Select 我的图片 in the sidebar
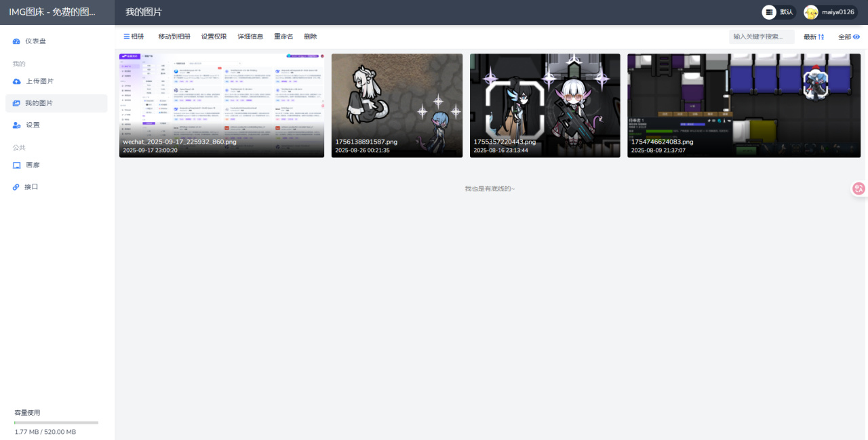Screen dimensions: 868x440 pyautogui.click(x=57, y=103)
